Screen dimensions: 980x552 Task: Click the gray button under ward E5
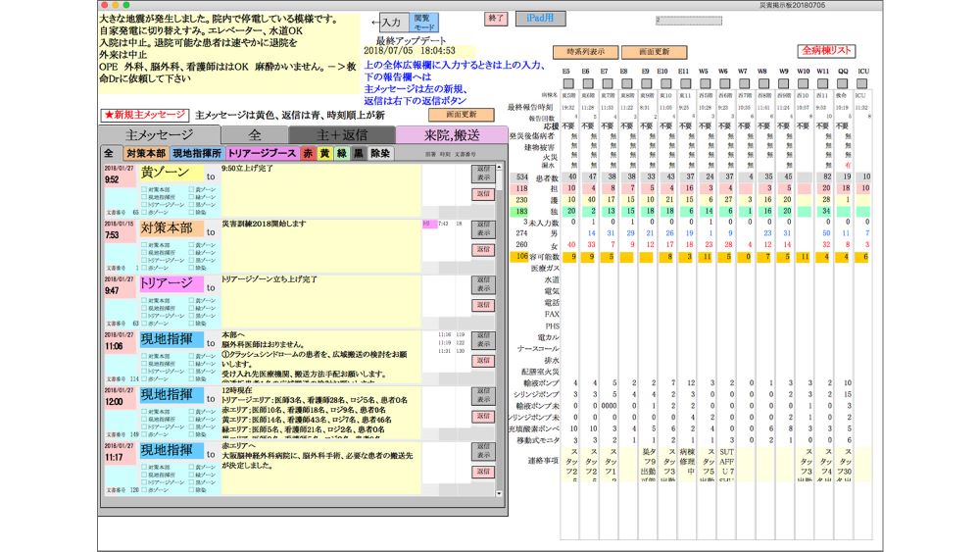(568, 83)
